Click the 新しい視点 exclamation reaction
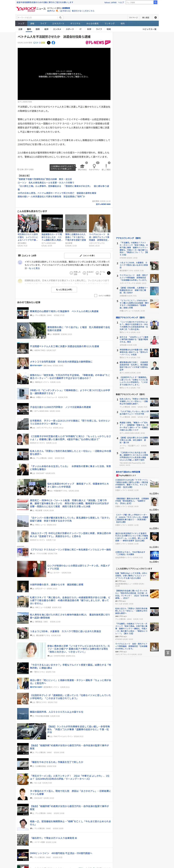Viewport: 174px width, 868px height. pyautogui.click(x=106, y=167)
